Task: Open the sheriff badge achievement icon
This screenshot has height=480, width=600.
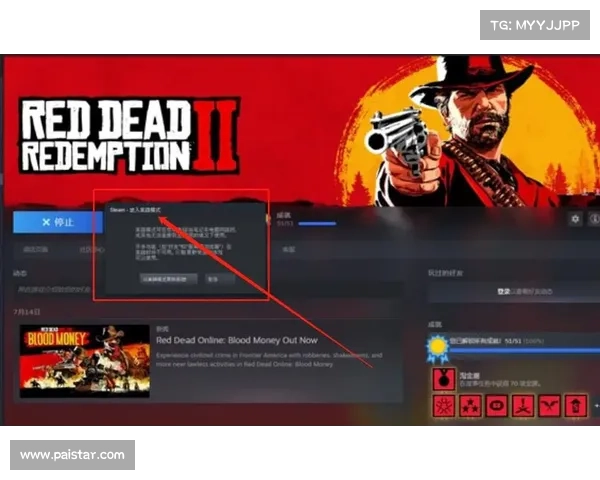Action: pyautogui.click(x=444, y=406)
